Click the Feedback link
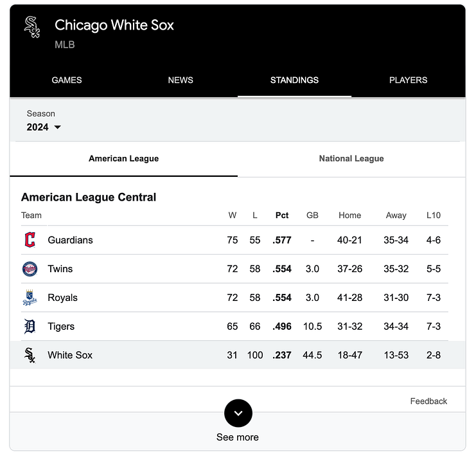 coord(428,401)
